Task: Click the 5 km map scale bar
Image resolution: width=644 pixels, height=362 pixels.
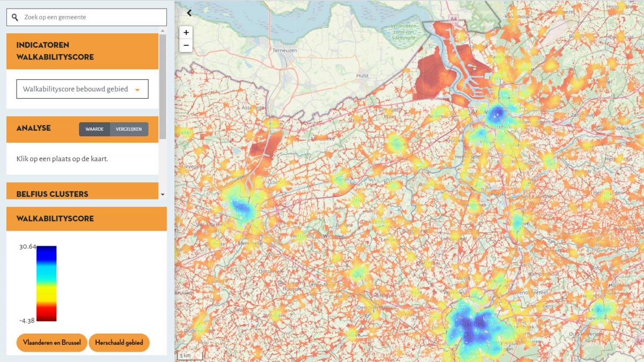Action: pyautogui.click(x=190, y=356)
